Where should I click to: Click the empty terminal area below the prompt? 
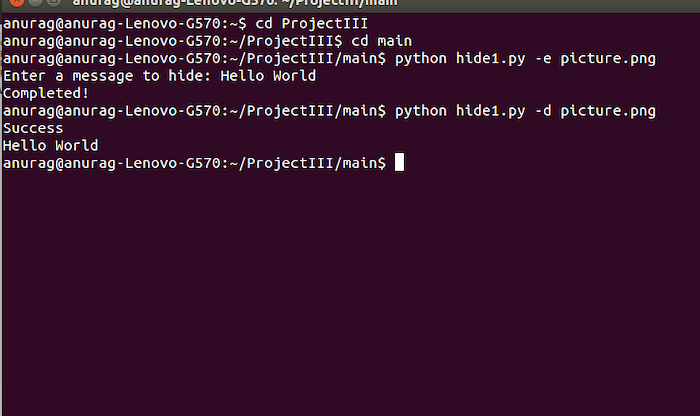pos(350,300)
